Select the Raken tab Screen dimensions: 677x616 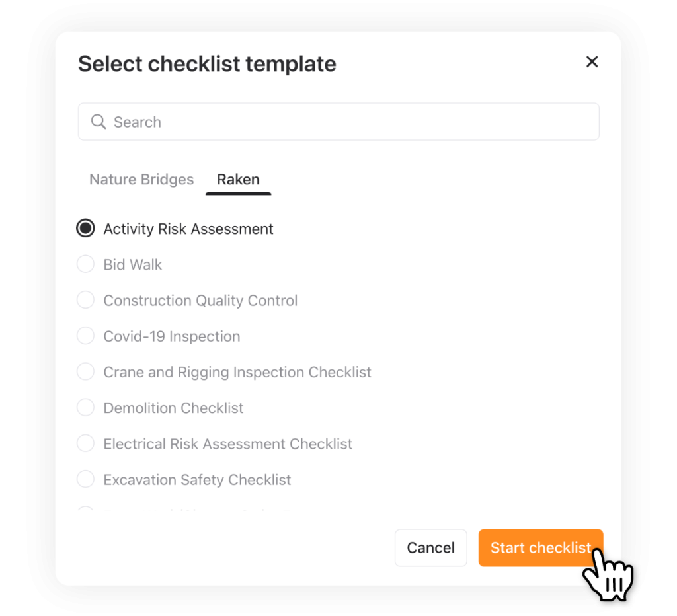pos(238,180)
